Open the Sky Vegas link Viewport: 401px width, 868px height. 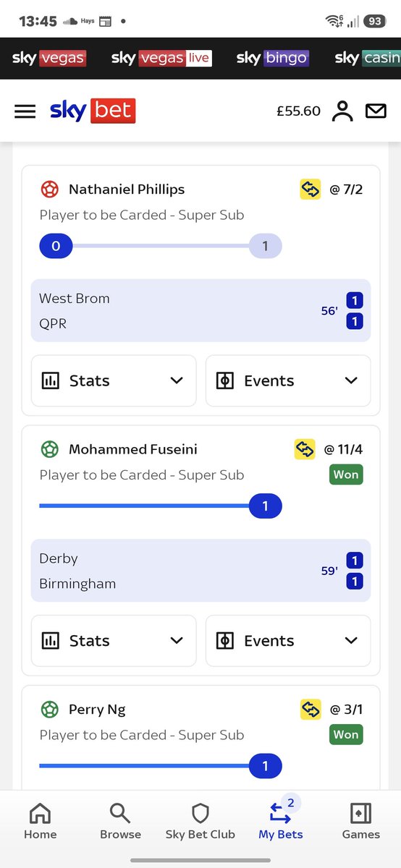coord(49,59)
